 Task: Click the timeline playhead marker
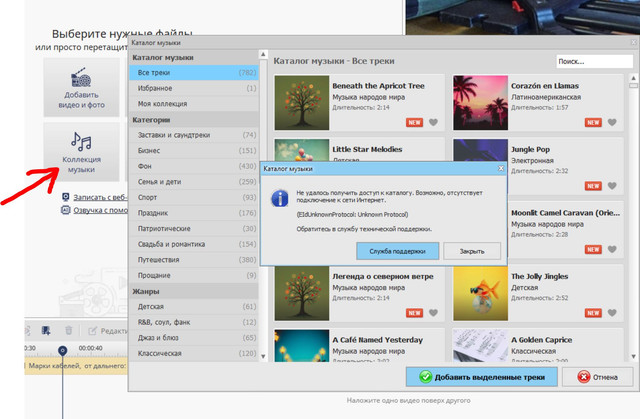click(62, 350)
